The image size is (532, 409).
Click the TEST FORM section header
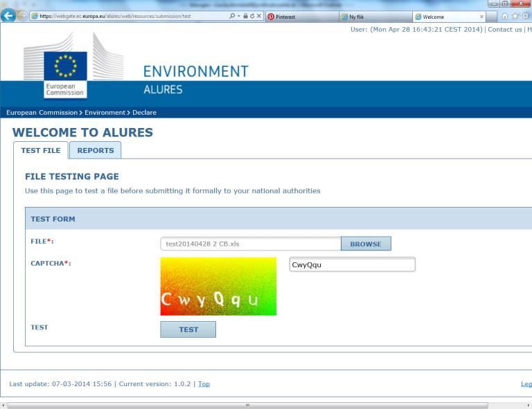point(53,219)
